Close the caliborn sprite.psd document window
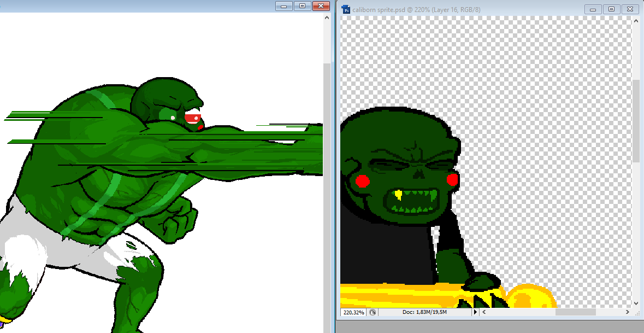The image size is (644, 333). pyautogui.click(x=630, y=9)
